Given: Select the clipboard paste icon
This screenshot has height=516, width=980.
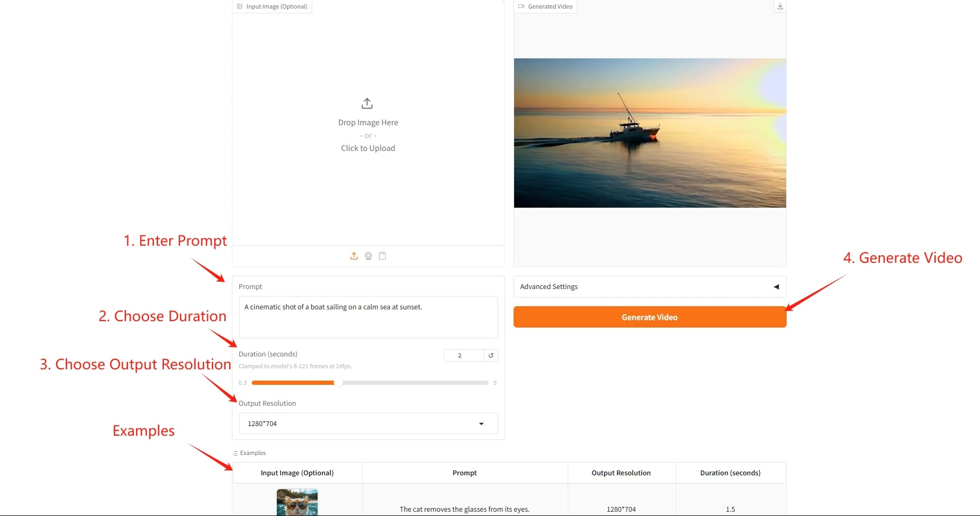Looking at the screenshot, I should (x=382, y=256).
